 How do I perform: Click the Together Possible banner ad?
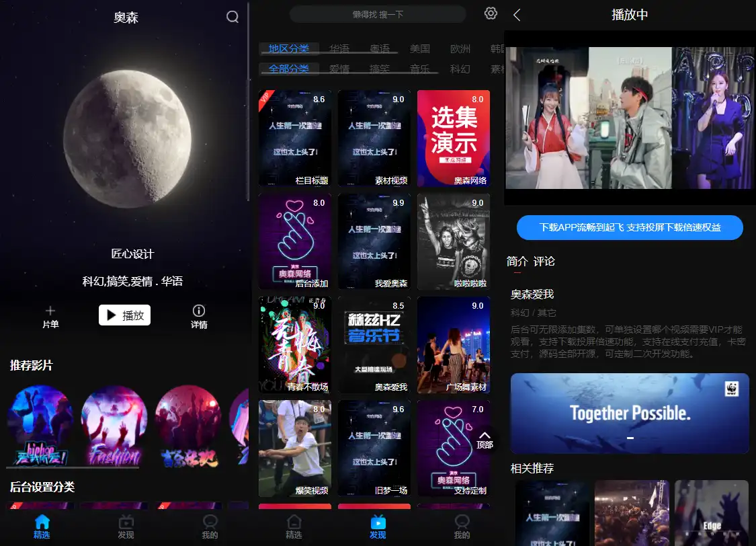630,413
